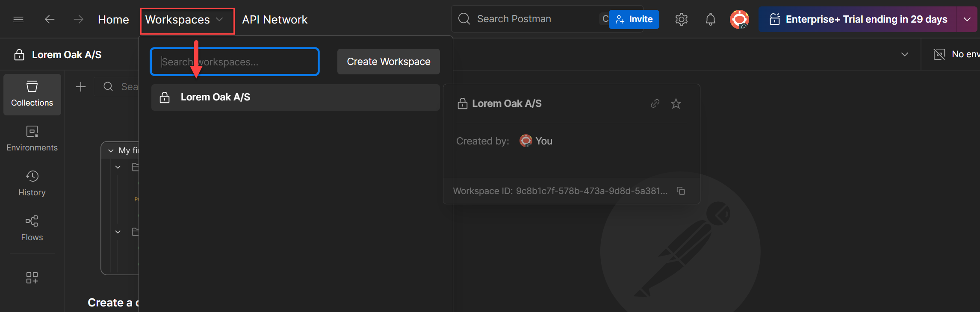The width and height of the screenshot is (980, 312).
Task: Click the Invite button
Action: [634, 19]
